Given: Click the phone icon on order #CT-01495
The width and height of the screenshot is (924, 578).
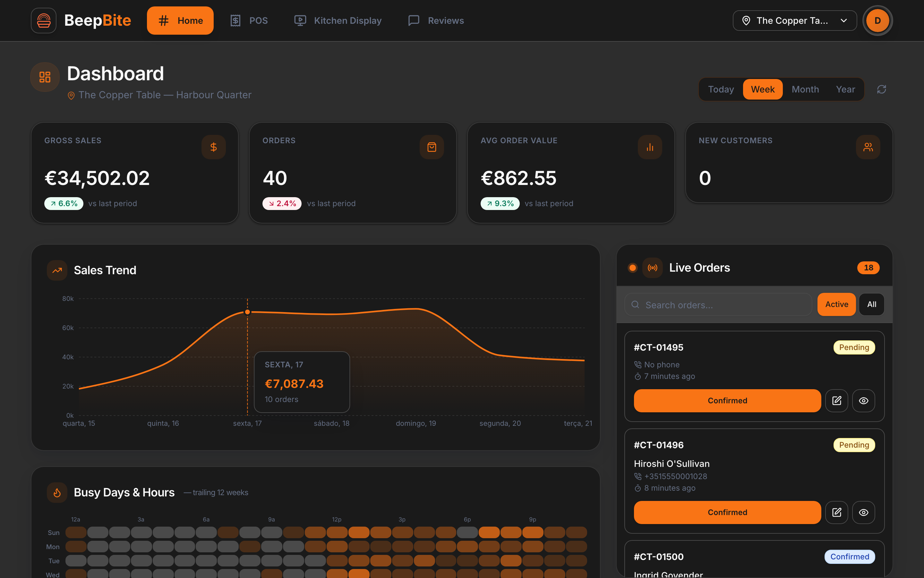Looking at the screenshot, I should point(637,365).
